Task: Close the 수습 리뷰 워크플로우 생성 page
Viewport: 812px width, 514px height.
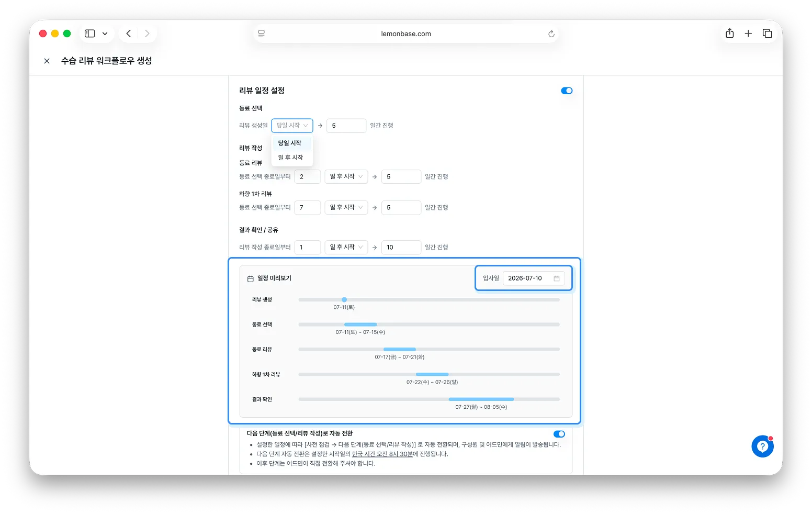Action: point(47,61)
